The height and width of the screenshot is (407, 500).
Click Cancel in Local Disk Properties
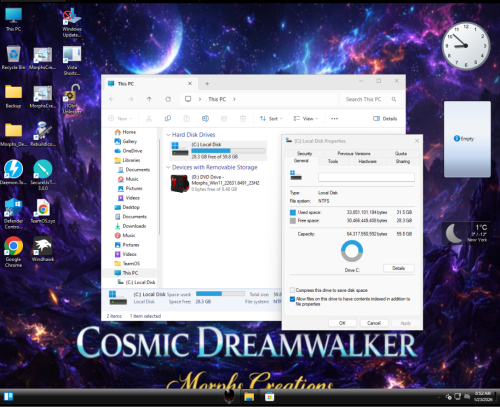(374, 323)
